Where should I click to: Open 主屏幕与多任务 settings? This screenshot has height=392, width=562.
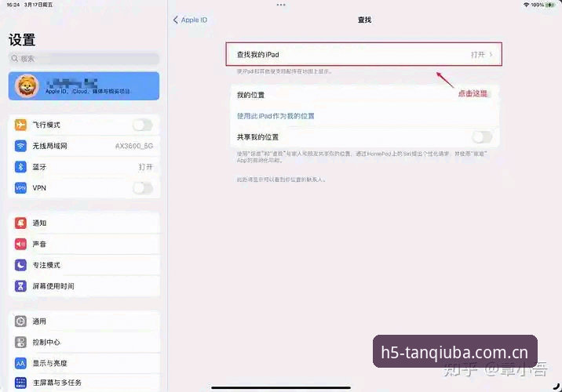point(84,383)
